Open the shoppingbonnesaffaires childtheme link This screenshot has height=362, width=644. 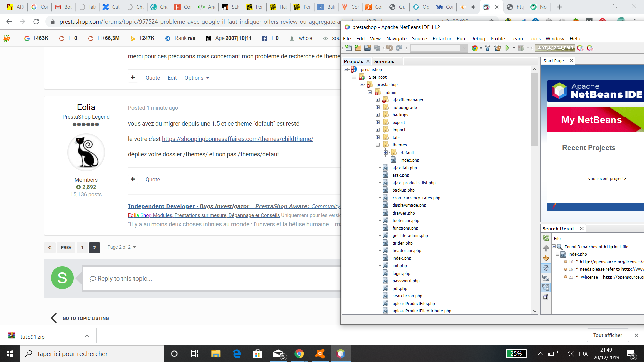pos(237,139)
